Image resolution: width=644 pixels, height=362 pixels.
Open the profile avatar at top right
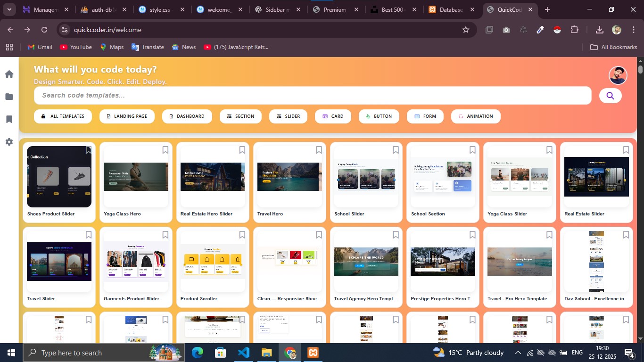point(618,75)
